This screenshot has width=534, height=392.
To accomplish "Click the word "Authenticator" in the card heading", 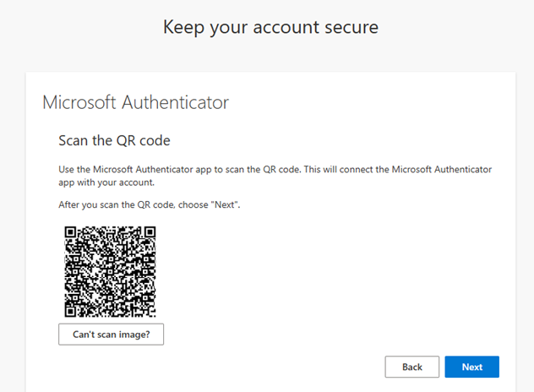I will pos(177,103).
